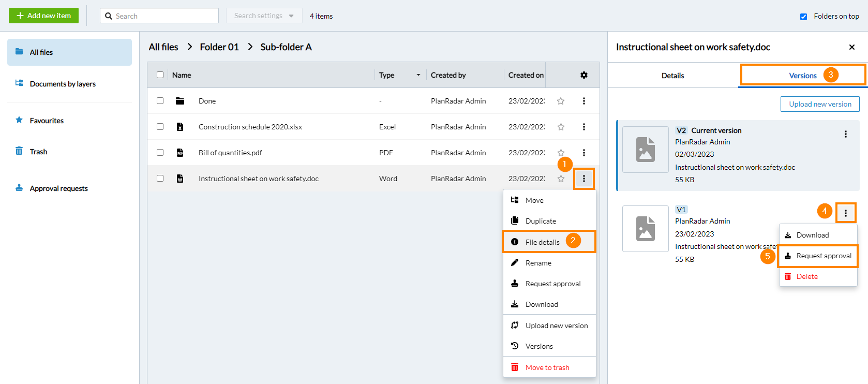The width and height of the screenshot is (868, 384).
Task: Switch to the Details tab
Action: pyautogui.click(x=672, y=76)
